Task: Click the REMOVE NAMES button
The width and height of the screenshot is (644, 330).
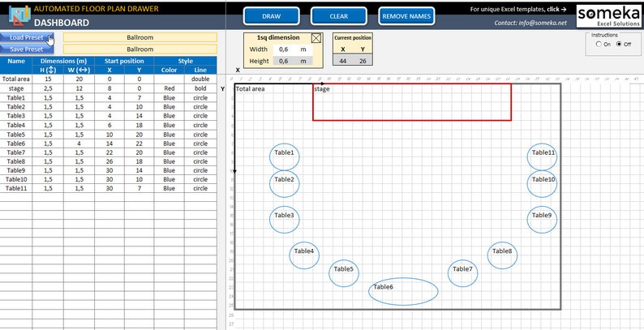Action: [406, 16]
